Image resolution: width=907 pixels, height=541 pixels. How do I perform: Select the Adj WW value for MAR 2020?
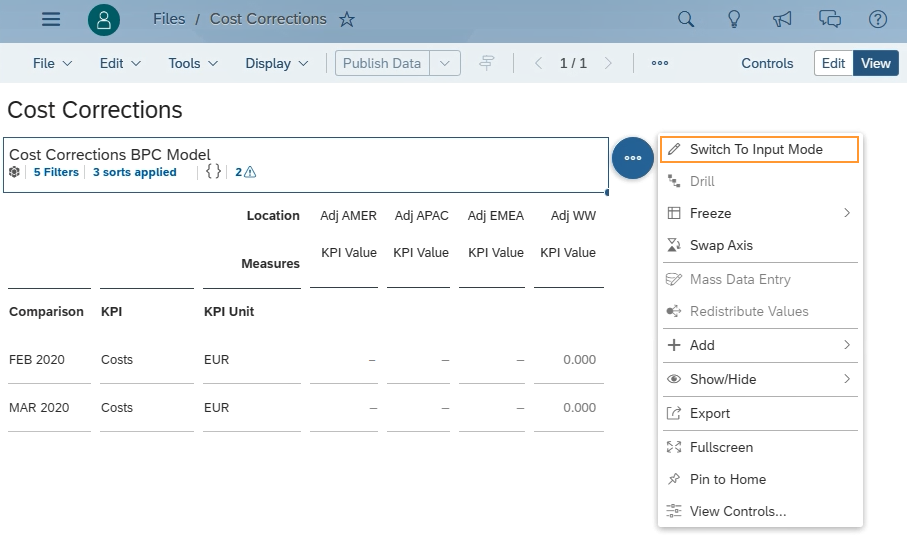tap(580, 407)
